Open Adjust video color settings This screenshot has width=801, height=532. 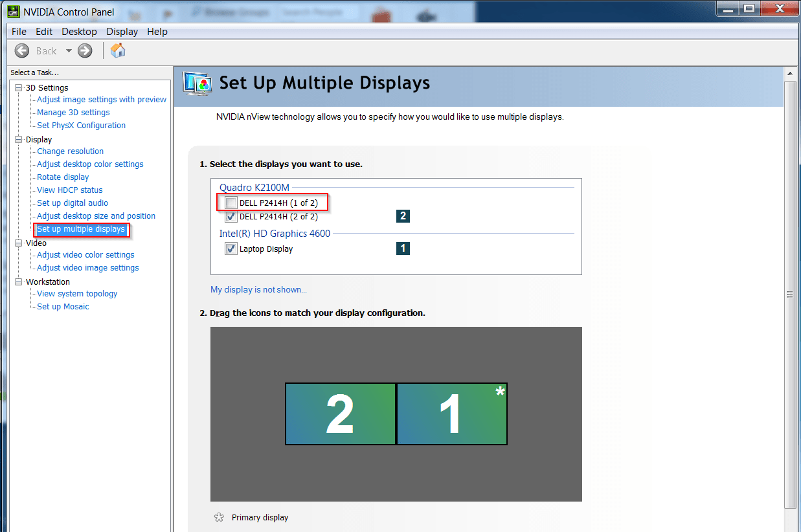[85, 255]
